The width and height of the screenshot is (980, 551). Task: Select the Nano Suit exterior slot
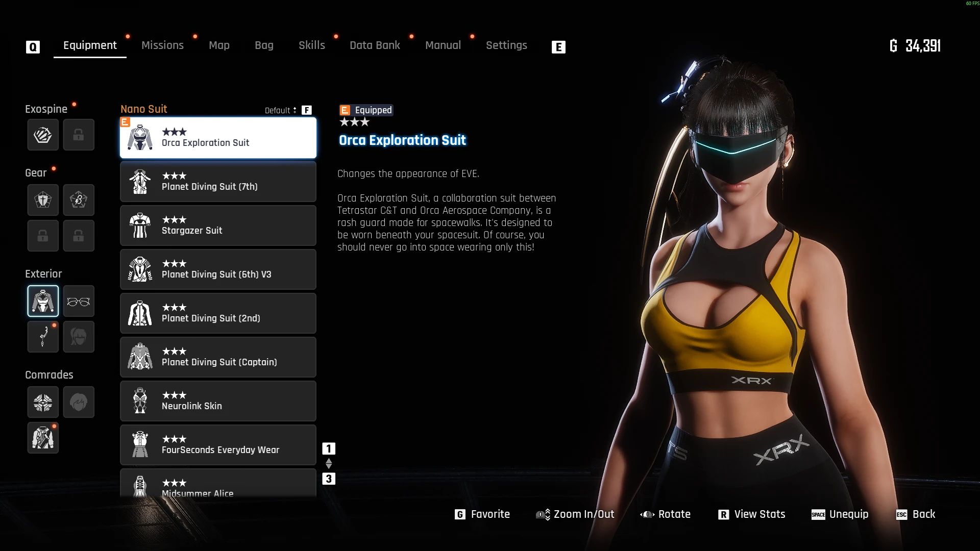click(43, 301)
